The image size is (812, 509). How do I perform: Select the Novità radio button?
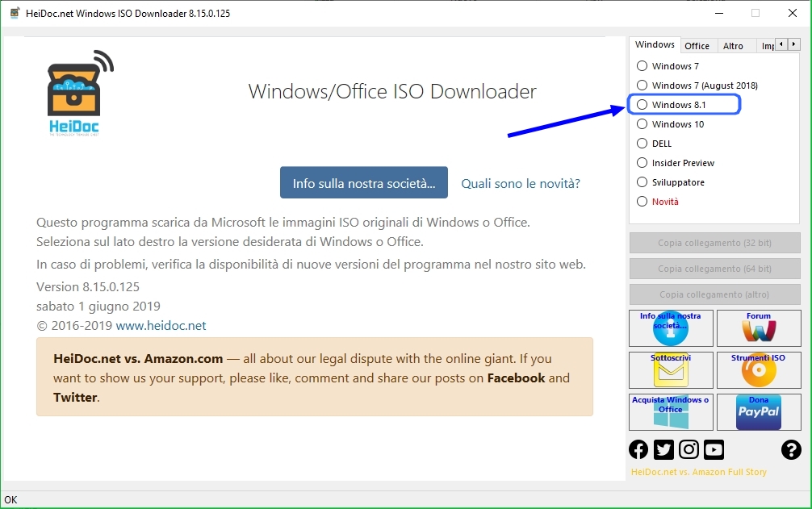[642, 202]
